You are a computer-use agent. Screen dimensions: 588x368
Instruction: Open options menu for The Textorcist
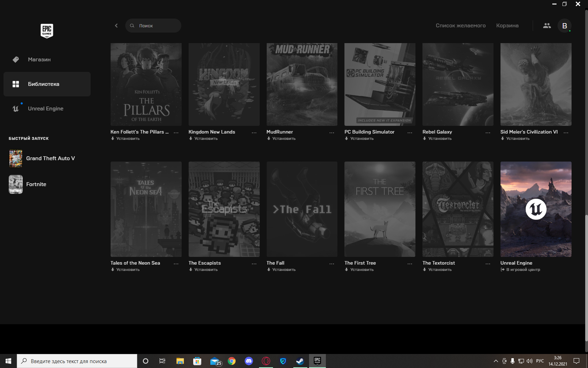tap(488, 264)
